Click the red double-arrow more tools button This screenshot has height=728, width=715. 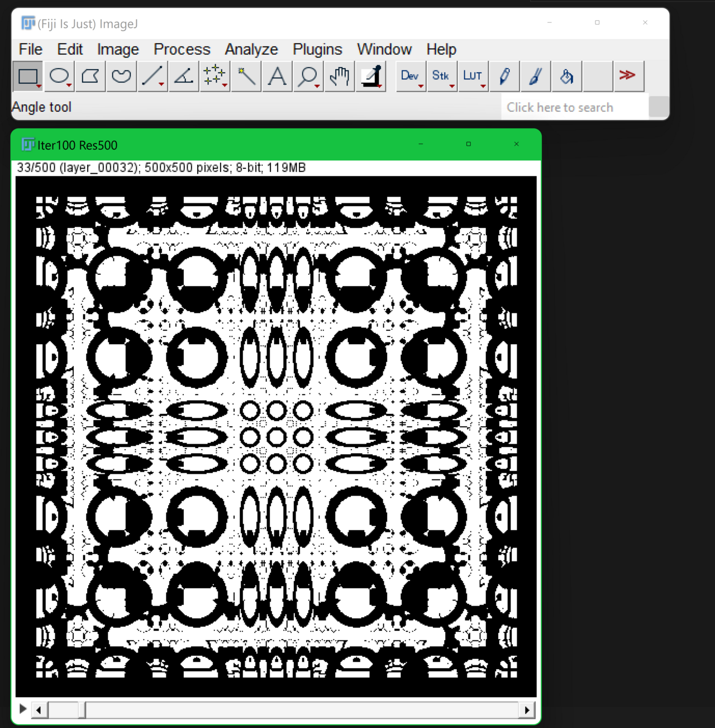628,76
